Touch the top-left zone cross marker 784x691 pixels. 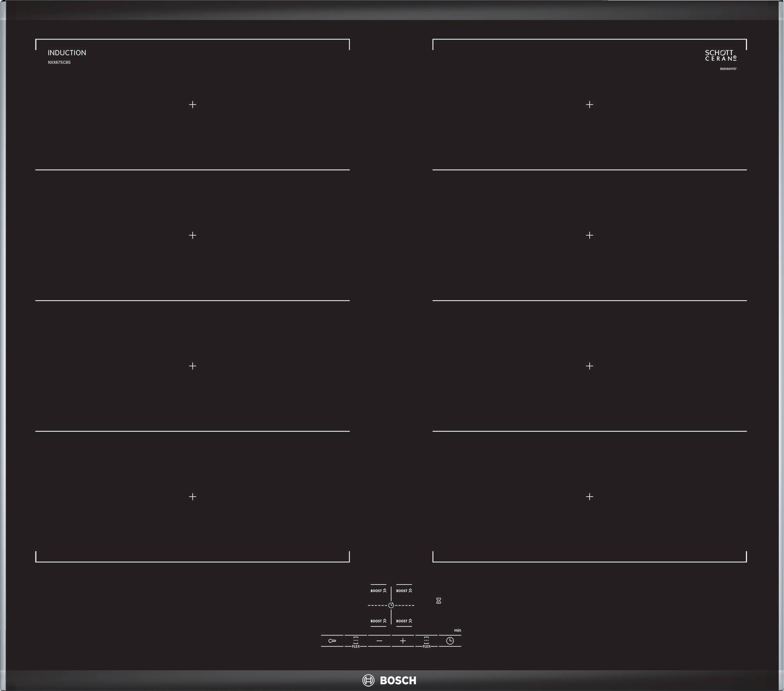193,104
